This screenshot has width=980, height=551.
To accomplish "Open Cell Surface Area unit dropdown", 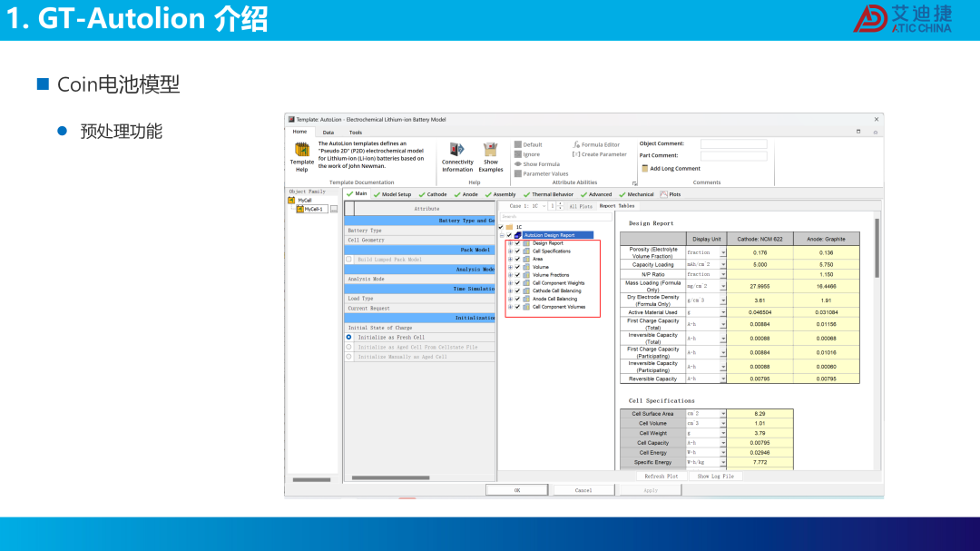I will click(x=723, y=413).
